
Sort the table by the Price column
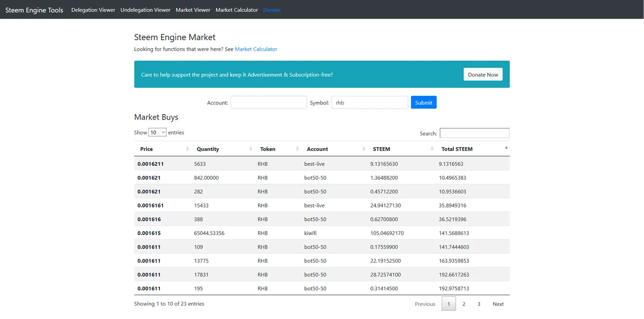point(163,149)
